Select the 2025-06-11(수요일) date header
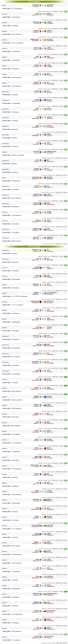Screen dimensions: 68x644 coord(34,247)
